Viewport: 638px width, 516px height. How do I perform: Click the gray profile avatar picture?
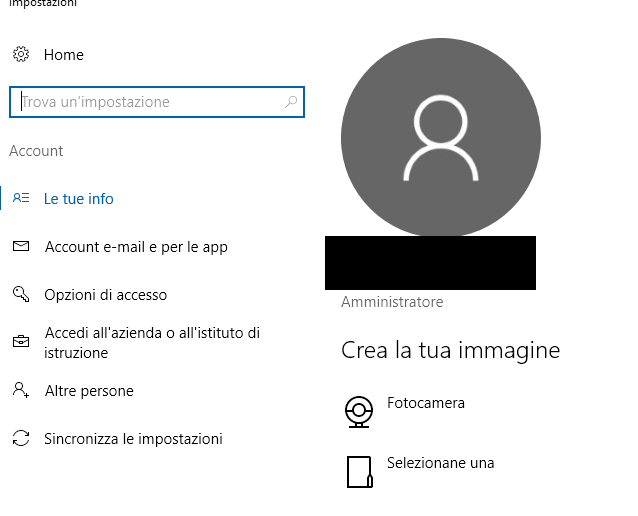441,138
